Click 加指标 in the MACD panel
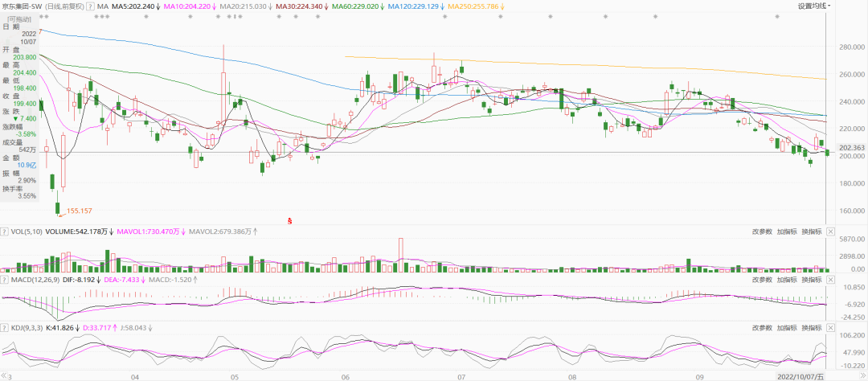 tap(786, 280)
